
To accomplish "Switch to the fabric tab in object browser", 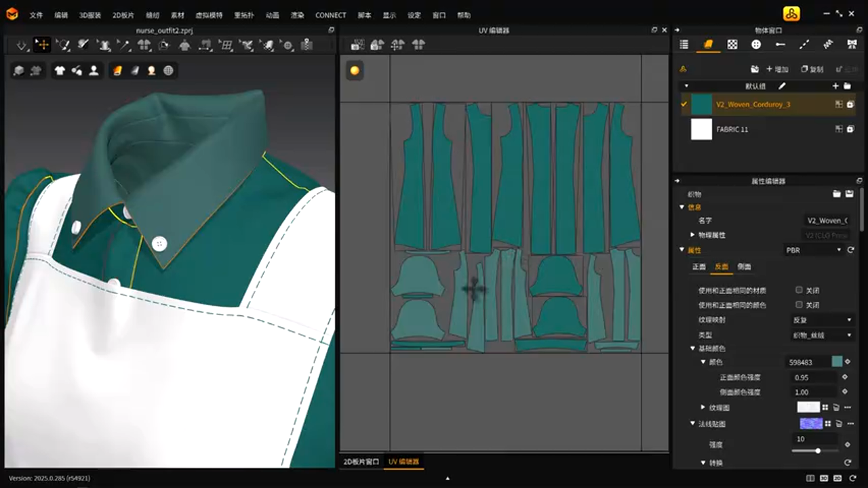I will (708, 45).
